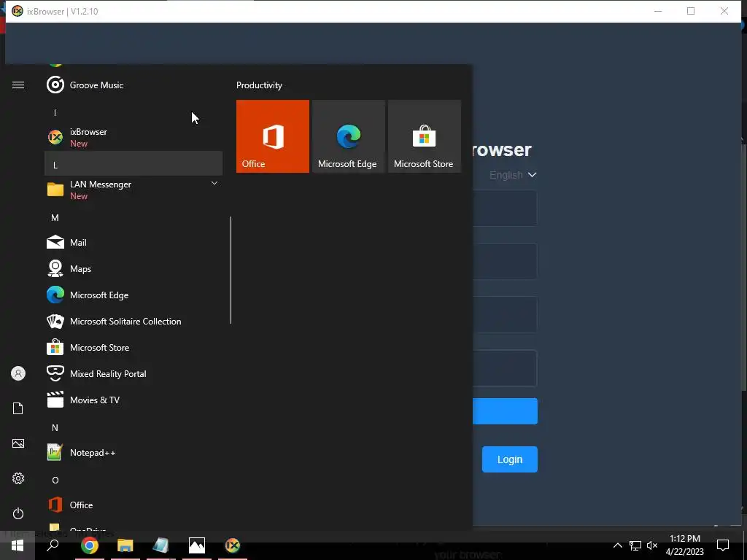Click the third input field in ixBrowser form

point(505,315)
